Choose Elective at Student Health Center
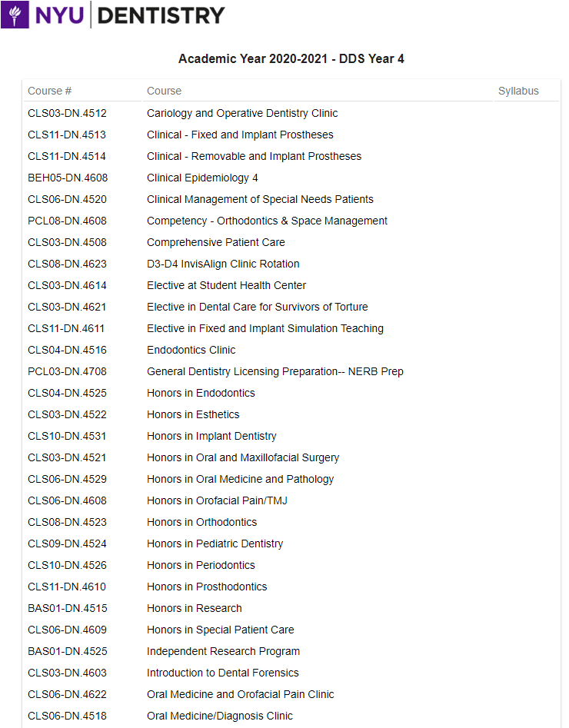Image resolution: width=569 pixels, height=728 pixels. click(x=226, y=285)
